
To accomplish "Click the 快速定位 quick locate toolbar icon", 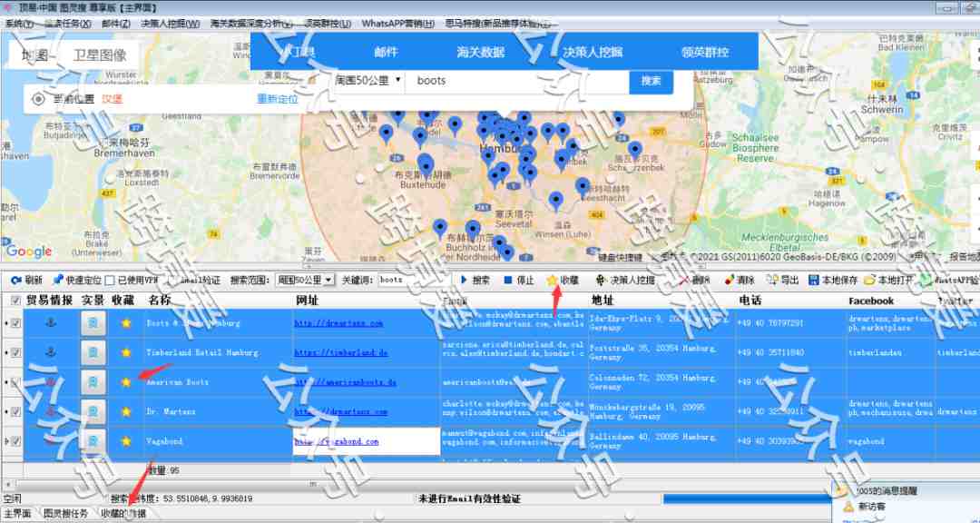I will coord(58,280).
